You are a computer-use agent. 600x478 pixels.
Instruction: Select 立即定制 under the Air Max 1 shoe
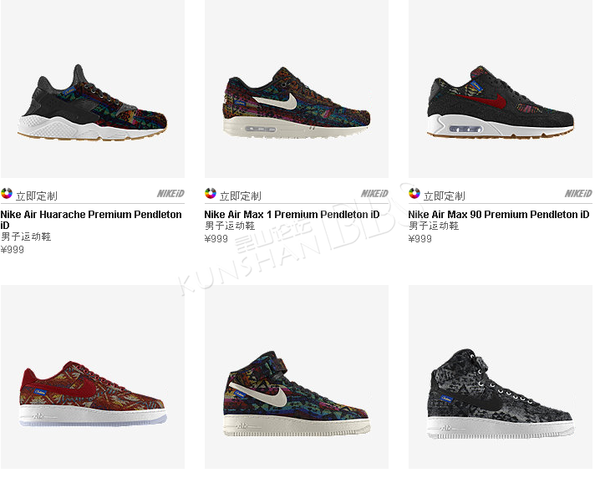coord(241,196)
